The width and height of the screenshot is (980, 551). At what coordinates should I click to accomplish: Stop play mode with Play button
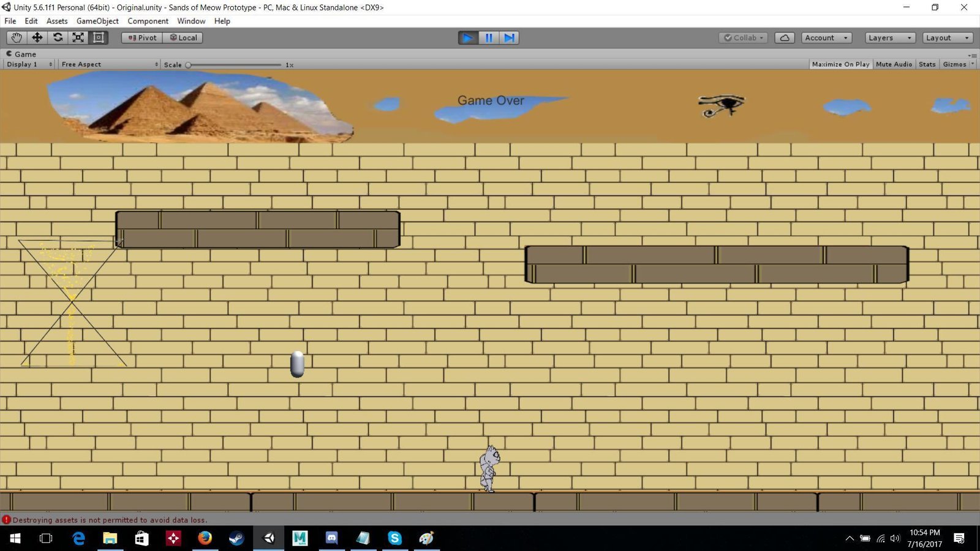(468, 38)
